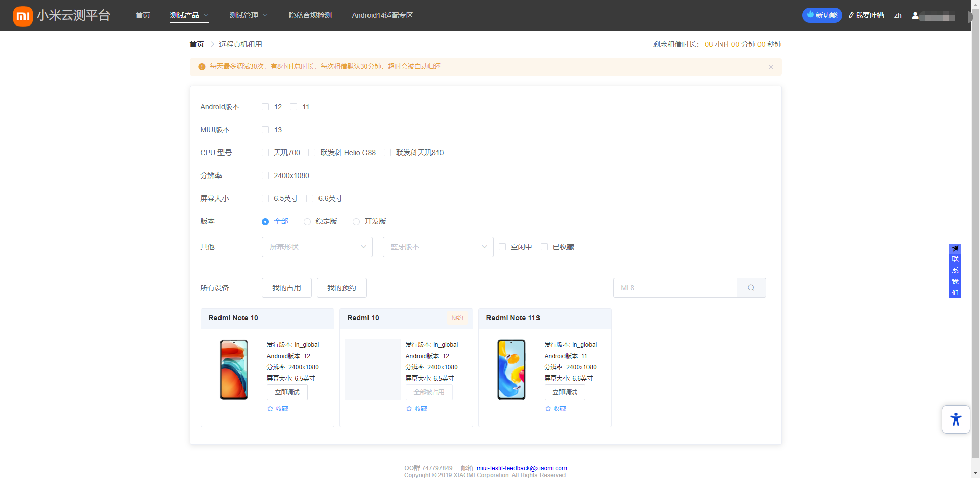Click the 我的预约 button
Viewport: 980px width, 478px height.
[x=341, y=288]
